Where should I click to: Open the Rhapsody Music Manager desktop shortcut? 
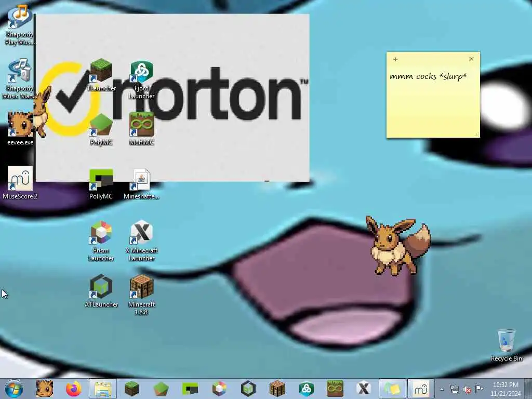[19, 79]
